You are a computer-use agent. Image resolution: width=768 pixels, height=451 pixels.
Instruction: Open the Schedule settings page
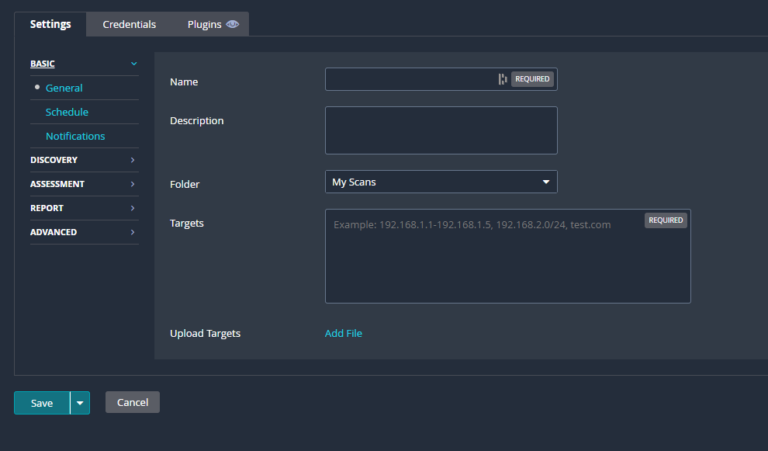(x=67, y=112)
